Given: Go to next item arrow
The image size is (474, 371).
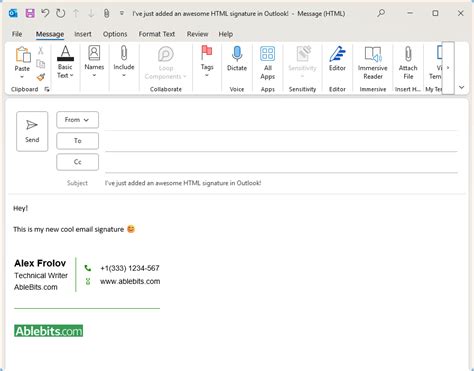Looking at the screenshot, I should (91, 13).
